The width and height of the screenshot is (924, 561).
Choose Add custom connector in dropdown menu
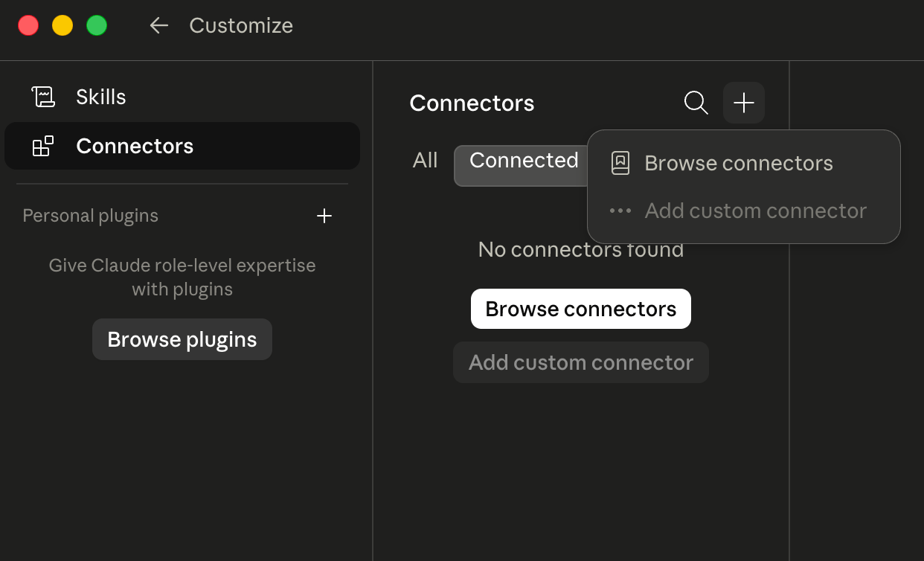point(744,211)
